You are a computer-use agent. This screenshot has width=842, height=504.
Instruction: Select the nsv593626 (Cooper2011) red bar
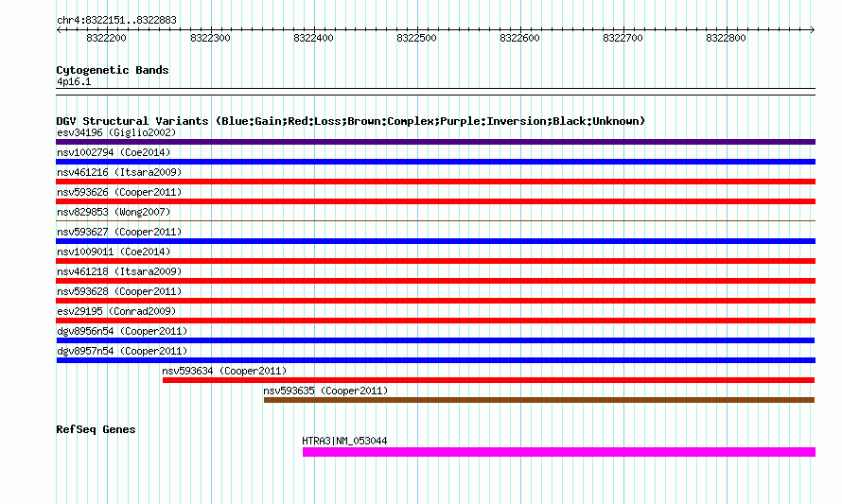pos(435,201)
